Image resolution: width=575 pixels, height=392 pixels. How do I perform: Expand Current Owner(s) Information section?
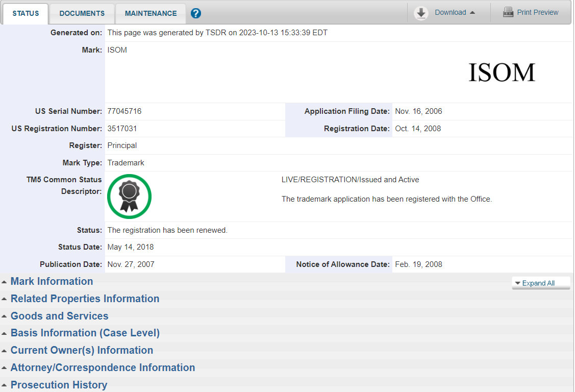coord(82,350)
